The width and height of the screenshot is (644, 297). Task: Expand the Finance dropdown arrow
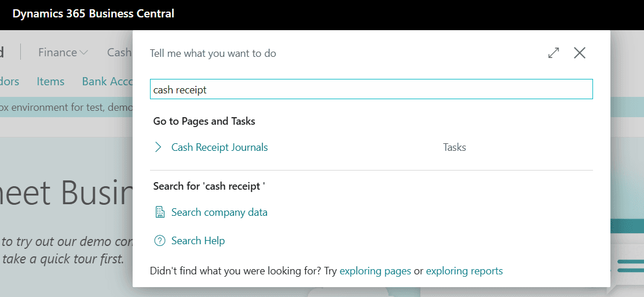(x=84, y=53)
